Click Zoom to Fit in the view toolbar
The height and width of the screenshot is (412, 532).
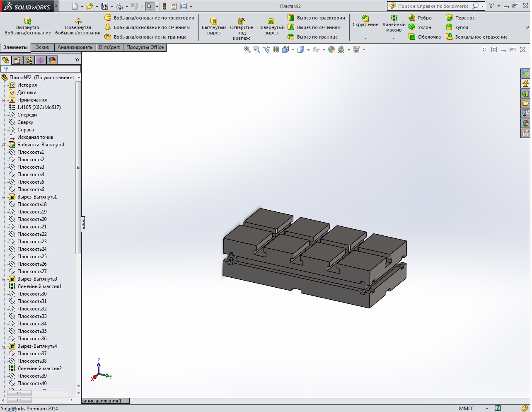click(247, 49)
